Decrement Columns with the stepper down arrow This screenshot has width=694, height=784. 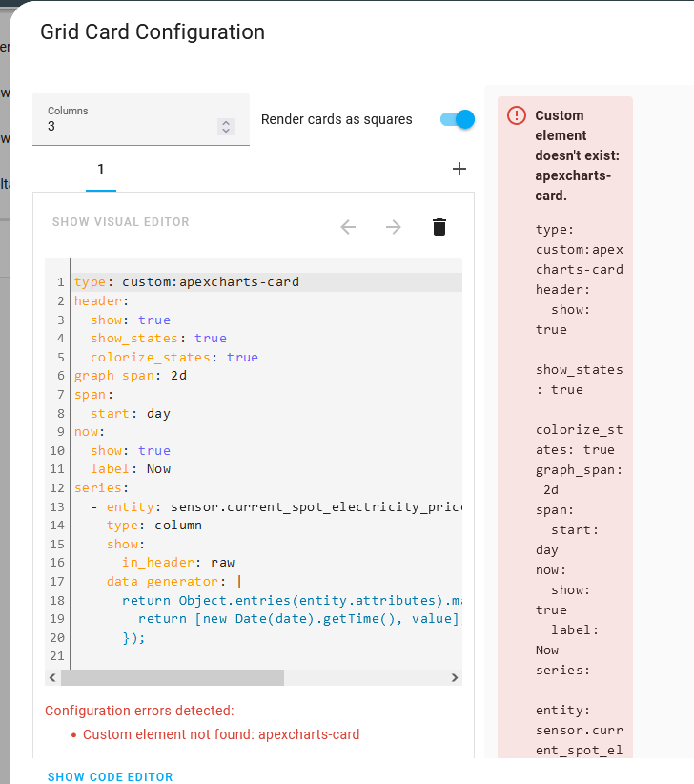coord(225,130)
